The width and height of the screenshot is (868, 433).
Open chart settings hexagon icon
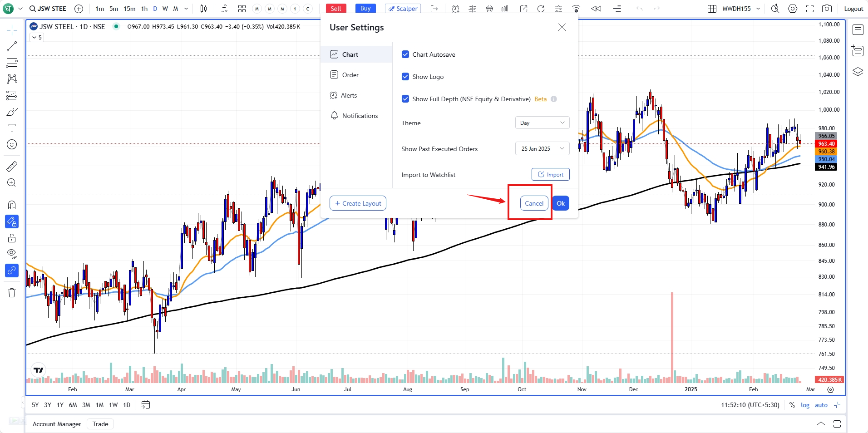coord(793,9)
